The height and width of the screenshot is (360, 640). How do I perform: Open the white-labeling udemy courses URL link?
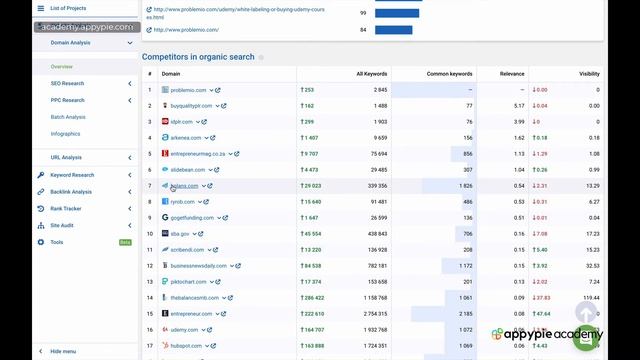tap(239, 13)
